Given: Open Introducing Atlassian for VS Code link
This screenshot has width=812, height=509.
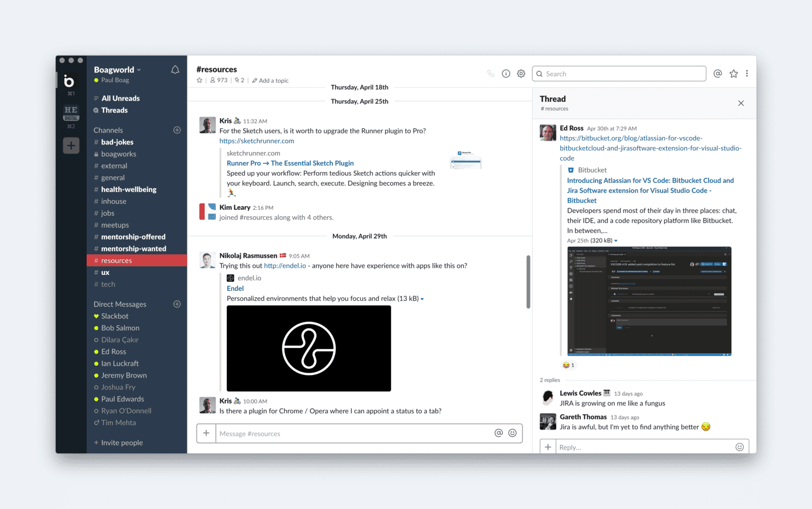Looking at the screenshot, I should click(x=650, y=190).
